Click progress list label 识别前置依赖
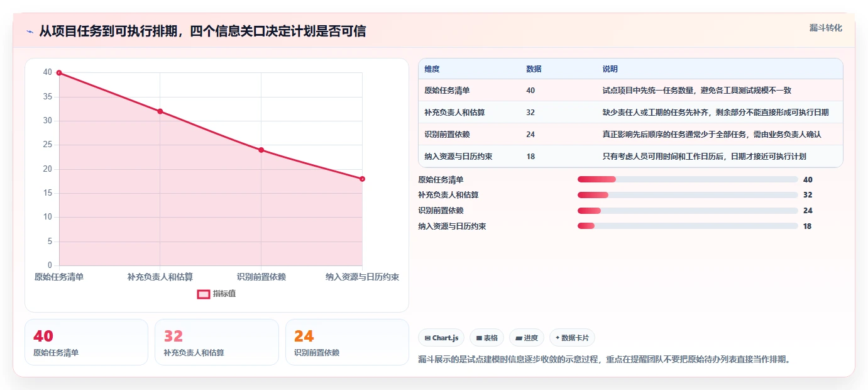 pyautogui.click(x=441, y=211)
